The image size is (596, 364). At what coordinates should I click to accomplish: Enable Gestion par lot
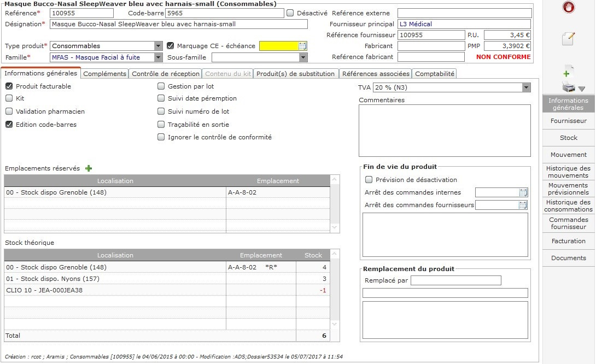pyautogui.click(x=161, y=86)
